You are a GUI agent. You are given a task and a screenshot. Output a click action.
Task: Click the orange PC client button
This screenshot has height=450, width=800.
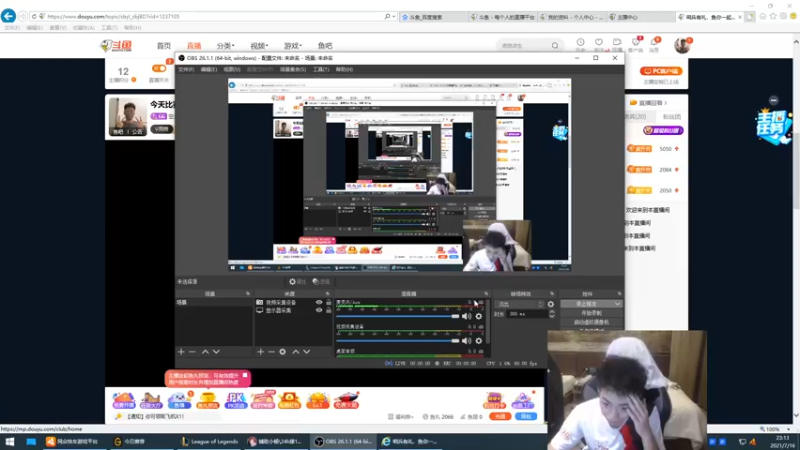[x=661, y=71]
